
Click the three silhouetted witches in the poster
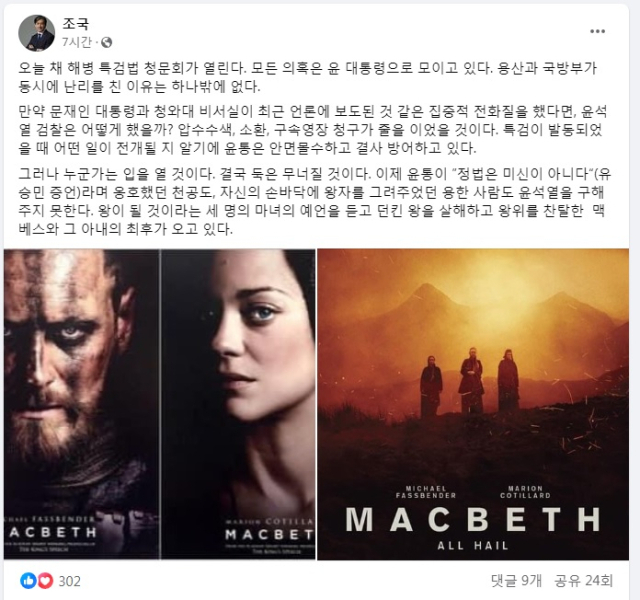[x=470, y=382]
